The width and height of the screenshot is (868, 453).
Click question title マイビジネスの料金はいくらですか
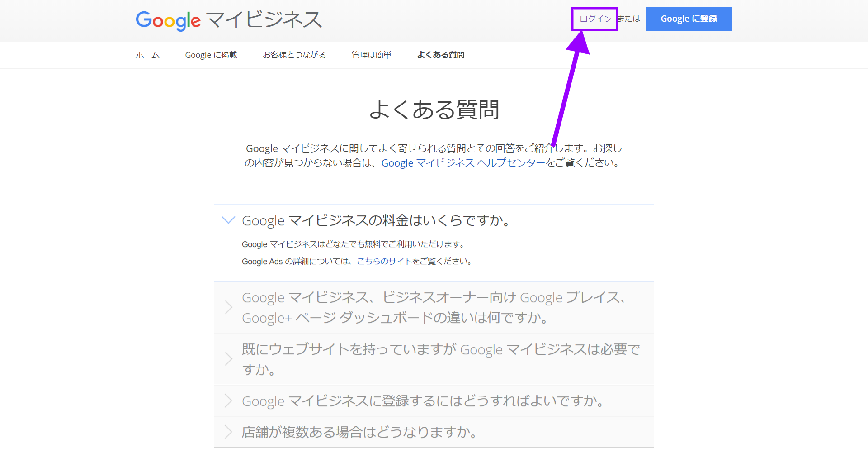377,220
